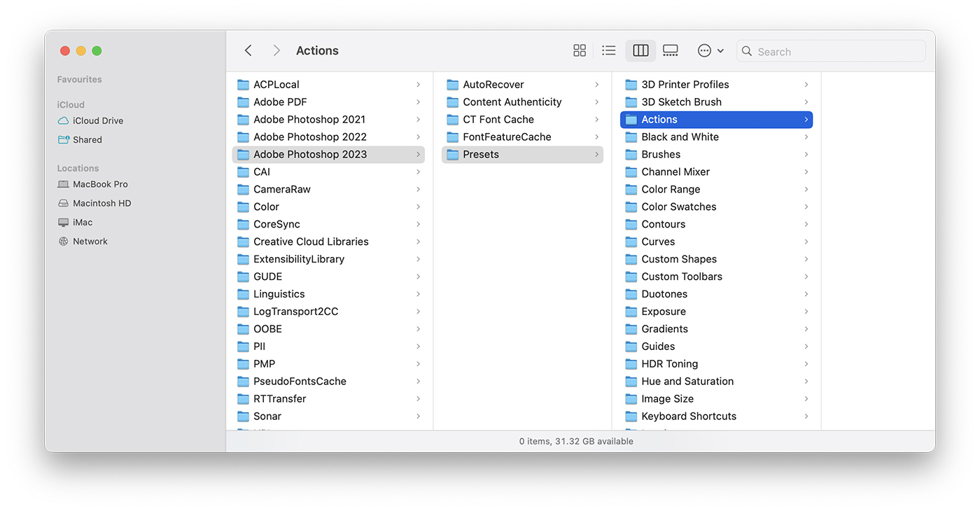Select the Channel Mixer folder name
The height and width of the screenshot is (511, 980).
point(676,172)
